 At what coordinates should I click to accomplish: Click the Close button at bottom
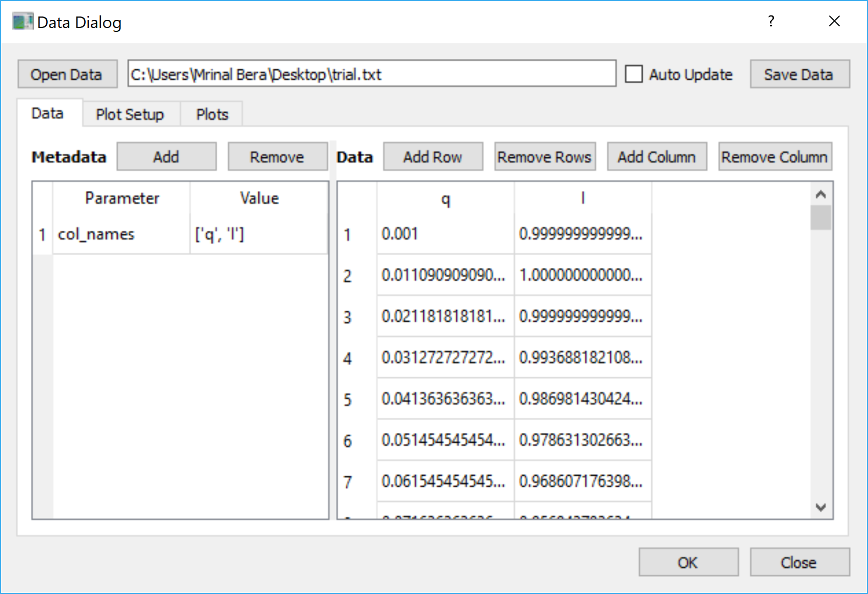(x=799, y=562)
